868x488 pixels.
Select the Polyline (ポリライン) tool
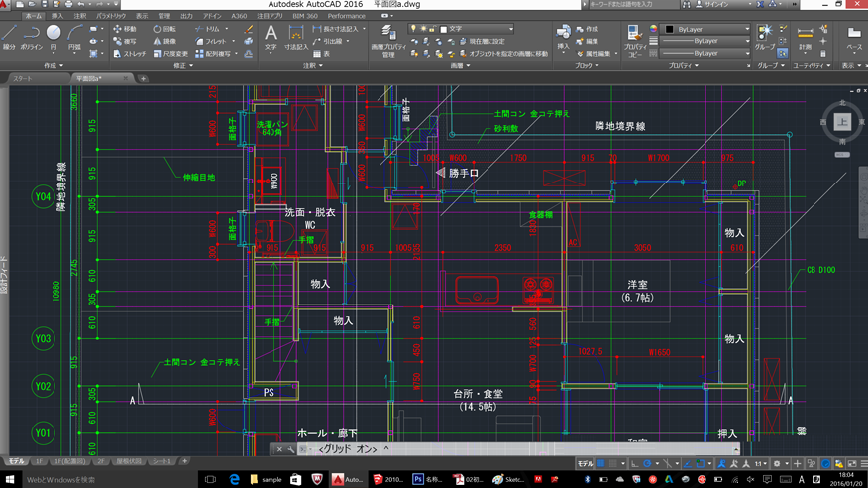click(31, 37)
